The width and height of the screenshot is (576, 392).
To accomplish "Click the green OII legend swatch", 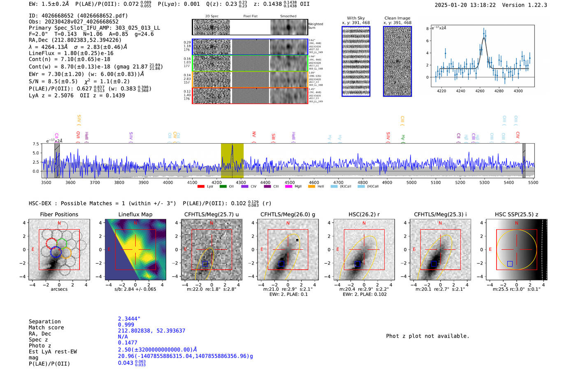I will [x=223, y=186].
